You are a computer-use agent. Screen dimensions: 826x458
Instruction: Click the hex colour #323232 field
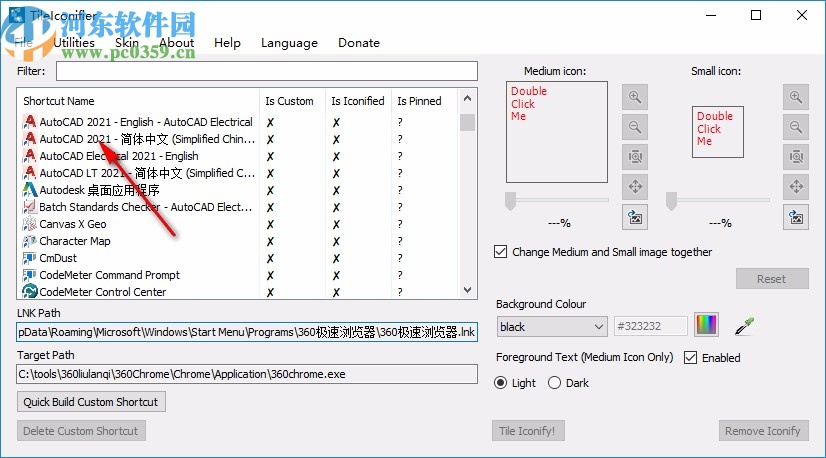pyautogui.click(x=651, y=326)
